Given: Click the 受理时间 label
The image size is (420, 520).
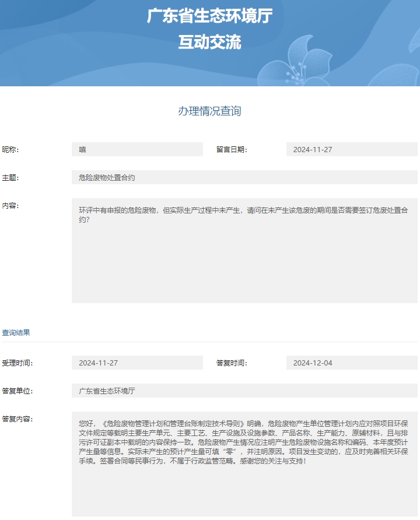Looking at the screenshot, I should tap(17, 363).
